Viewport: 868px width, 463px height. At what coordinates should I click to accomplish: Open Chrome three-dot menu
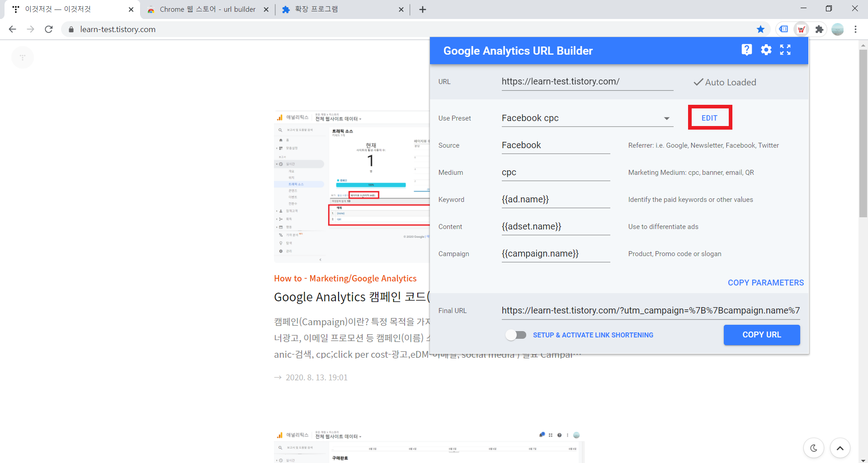pyautogui.click(x=855, y=29)
